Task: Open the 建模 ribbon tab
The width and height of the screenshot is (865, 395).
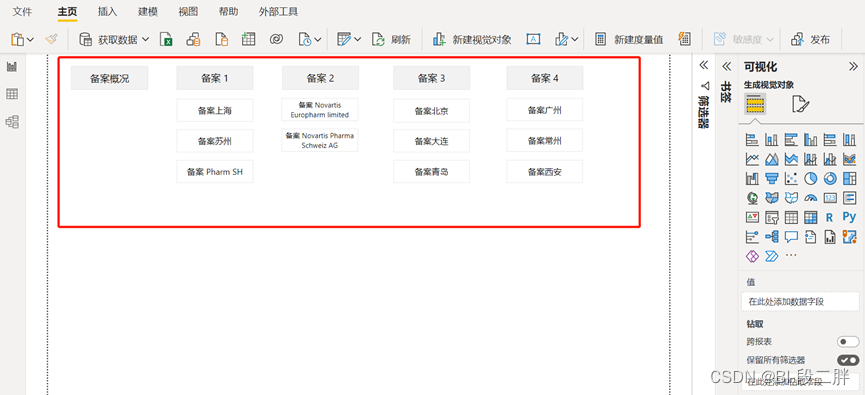Action: click(148, 11)
